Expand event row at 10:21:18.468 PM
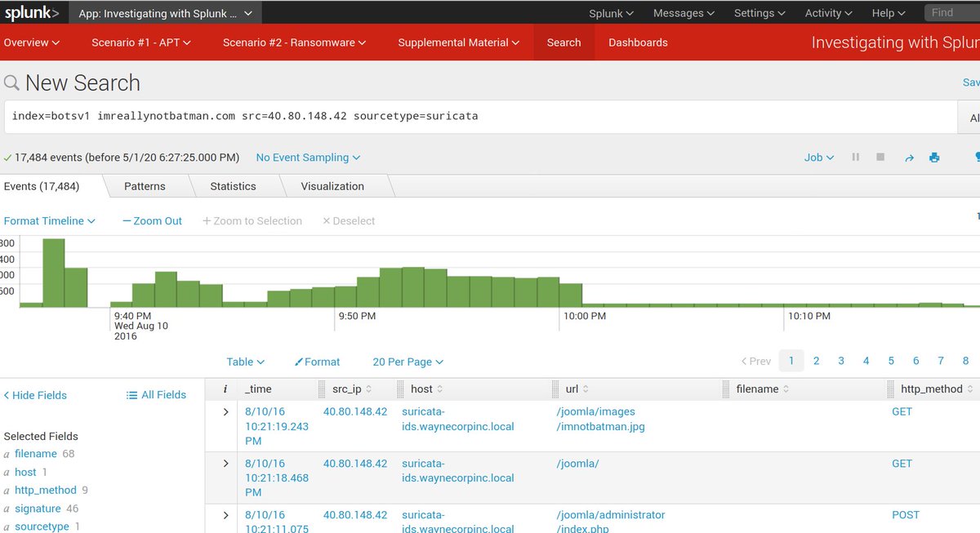The height and width of the screenshot is (533, 980). tap(226, 463)
